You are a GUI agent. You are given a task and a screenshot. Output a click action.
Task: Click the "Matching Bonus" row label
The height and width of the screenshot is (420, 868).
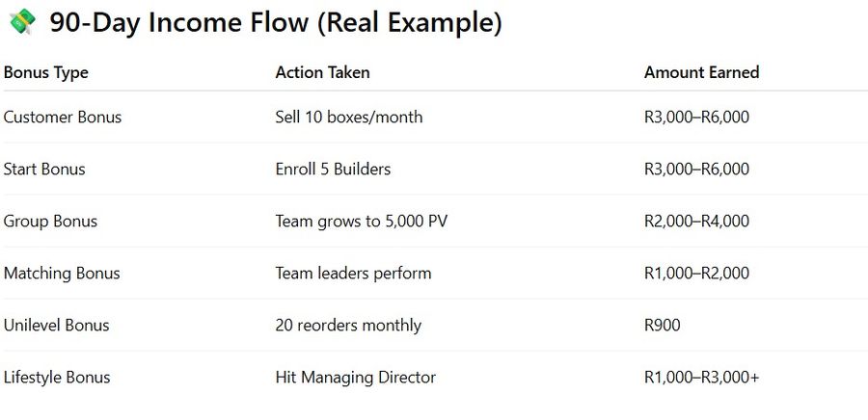[x=62, y=274]
